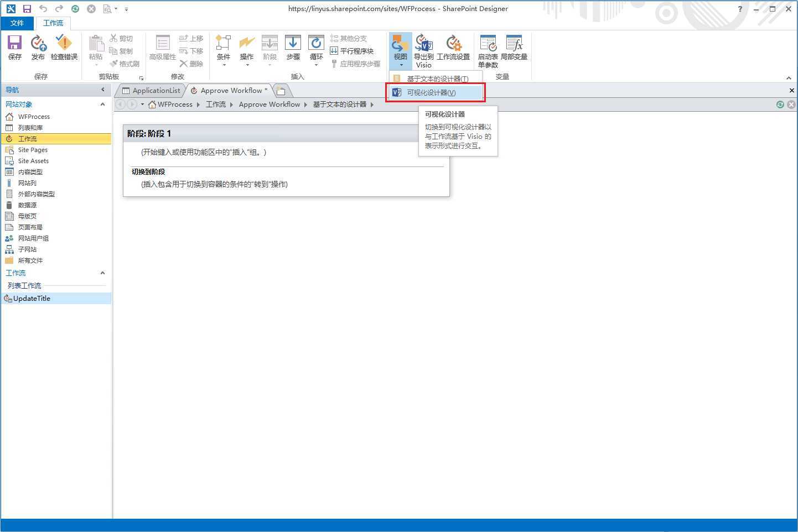Open the Customize Quick Access Toolbar dropdown
The image size is (798, 532).
tap(126, 9)
